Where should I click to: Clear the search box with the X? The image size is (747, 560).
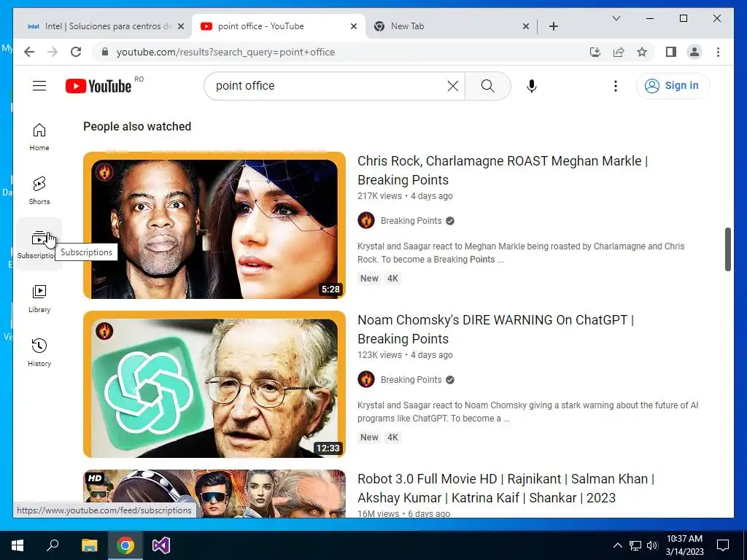pos(452,86)
